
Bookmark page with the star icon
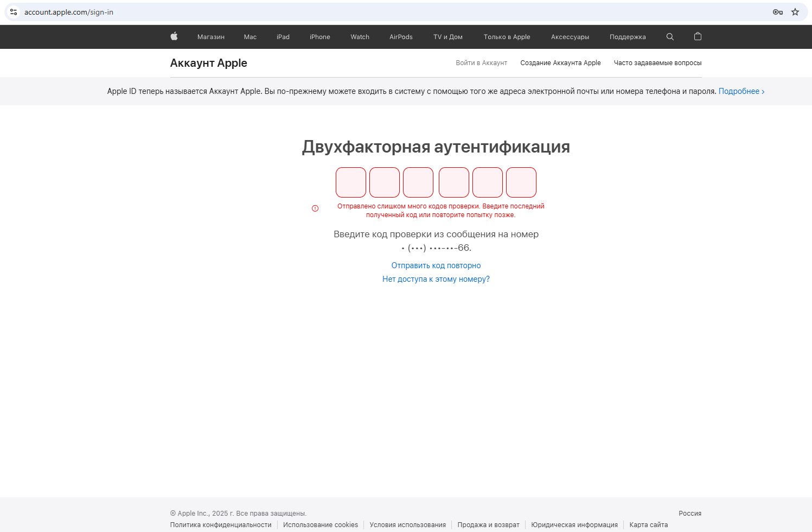pyautogui.click(x=795, y=12)
